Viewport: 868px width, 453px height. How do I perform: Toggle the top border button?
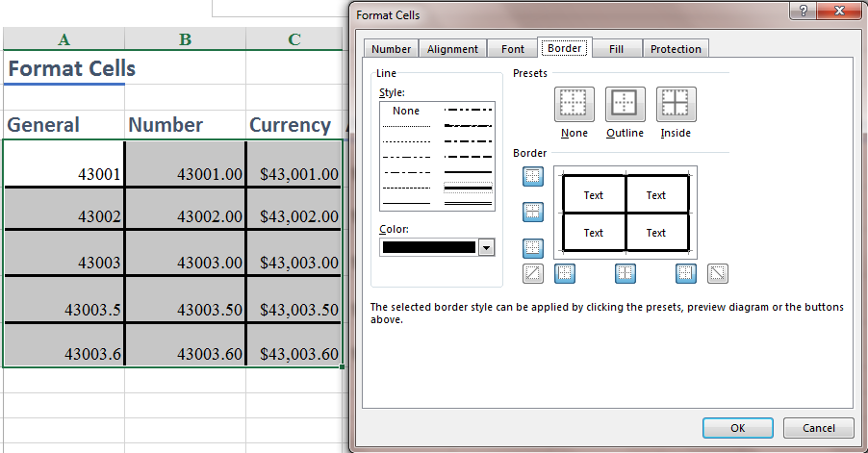(533, 176)
